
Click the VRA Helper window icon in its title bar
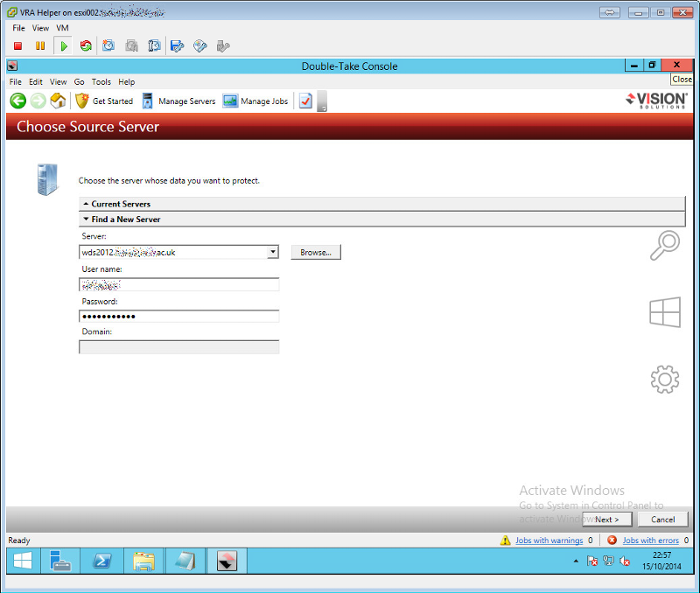pos(12,12)
